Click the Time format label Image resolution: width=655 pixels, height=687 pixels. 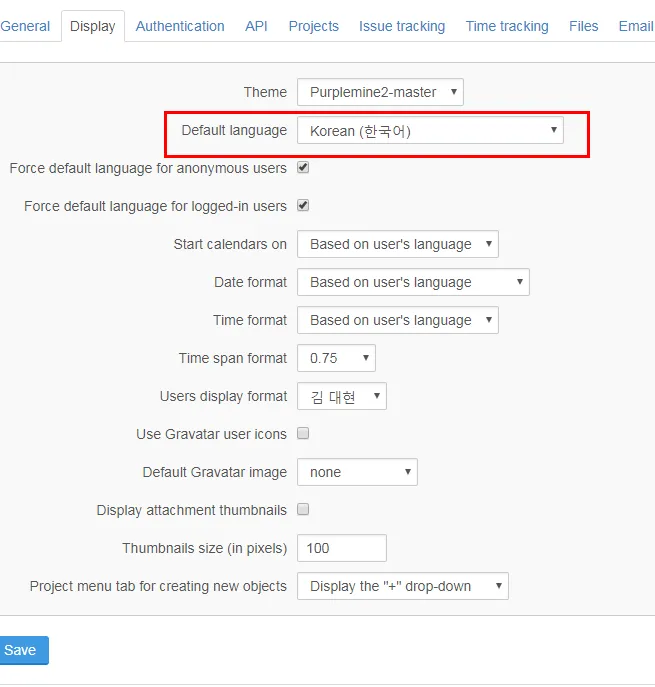[250, 320]
